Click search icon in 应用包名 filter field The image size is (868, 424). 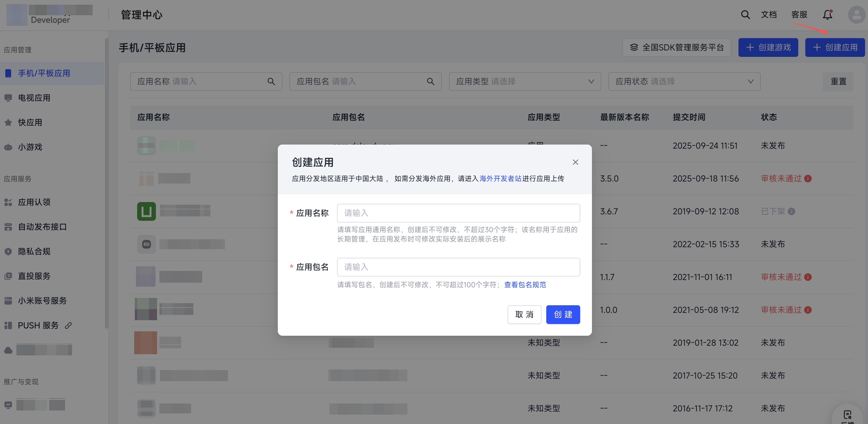(430, 81)
